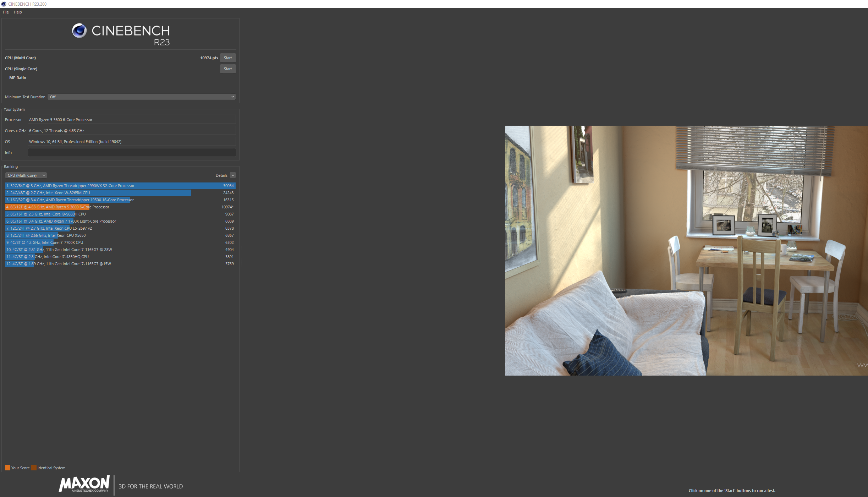This screenshot has width=868, height=497.
Task: Click the title bar Cinebench app icon
Action: click(x=4, y=4)
